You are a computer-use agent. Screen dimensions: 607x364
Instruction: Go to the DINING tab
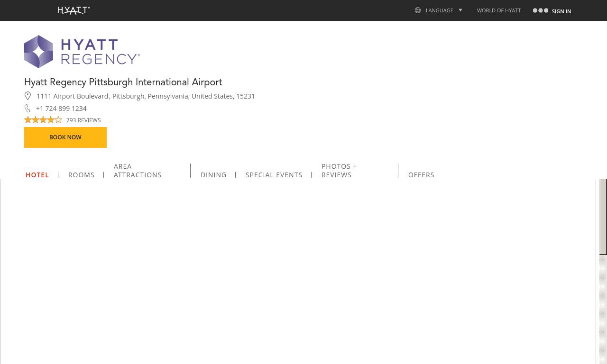(x=213, y=175)
